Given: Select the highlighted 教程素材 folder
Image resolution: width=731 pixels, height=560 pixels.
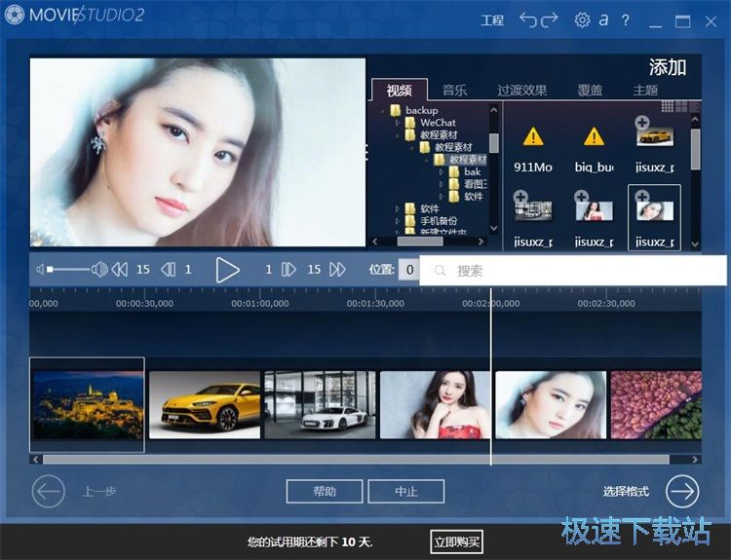Looking at the screenshot, I should pyautogui.click(x=468, y=160).
